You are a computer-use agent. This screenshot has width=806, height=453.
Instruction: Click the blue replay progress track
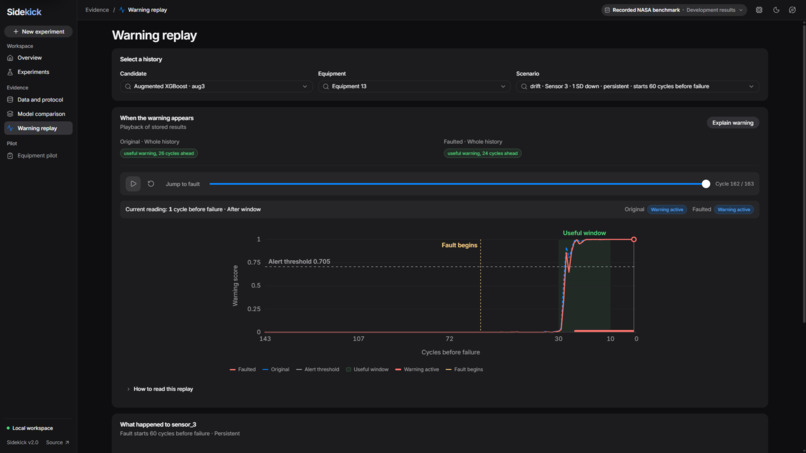456,184
